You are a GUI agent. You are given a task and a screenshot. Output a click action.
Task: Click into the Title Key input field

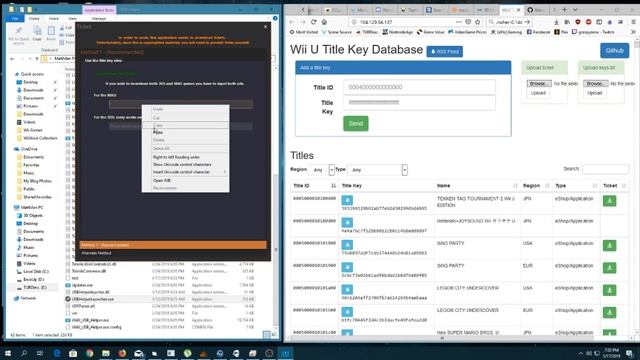point(419,102)
